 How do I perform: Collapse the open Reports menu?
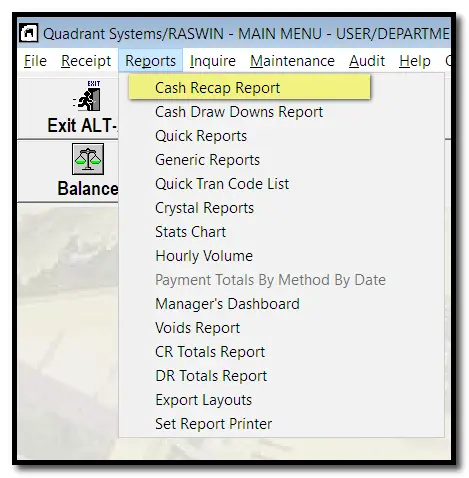[x=150, y=61]
